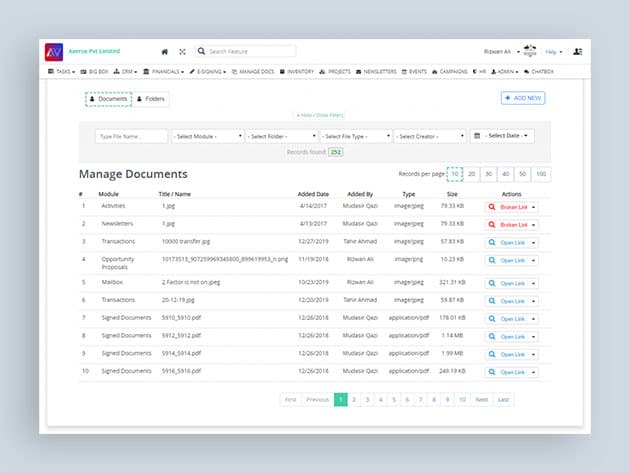The width and height of the screenshot is (630, 473).
Task: Switch to the Folders tab
Action: click(151, 99)
